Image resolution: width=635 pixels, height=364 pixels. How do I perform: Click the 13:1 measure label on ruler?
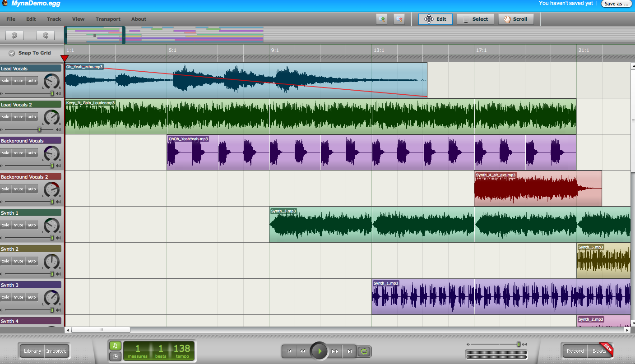click(x=379, y=50)
